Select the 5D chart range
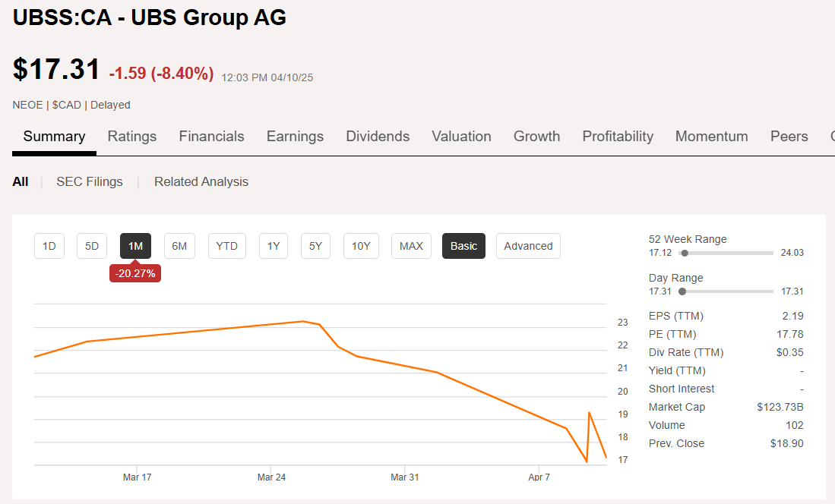This screenshot has width=835, height=504. click(x=91, y=245)
